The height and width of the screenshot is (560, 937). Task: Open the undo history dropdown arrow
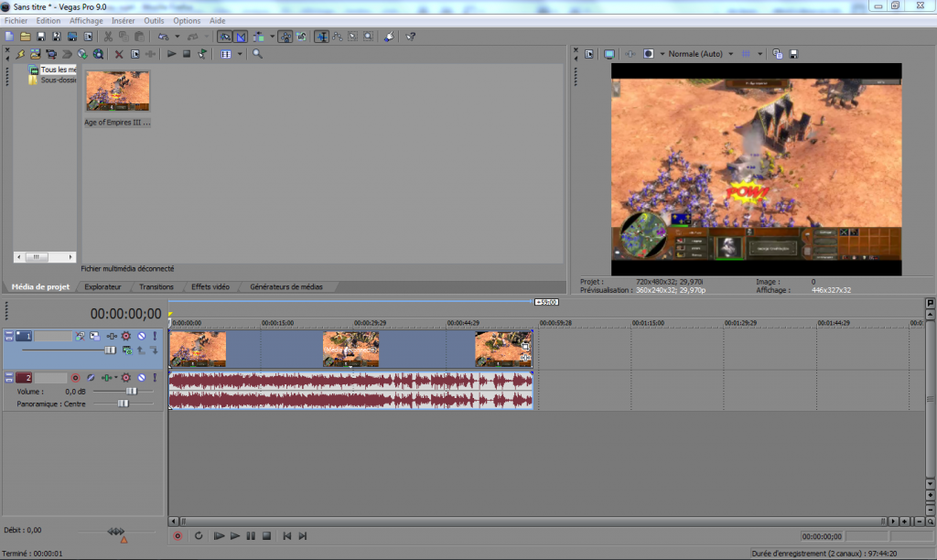(x=177, y=37)
